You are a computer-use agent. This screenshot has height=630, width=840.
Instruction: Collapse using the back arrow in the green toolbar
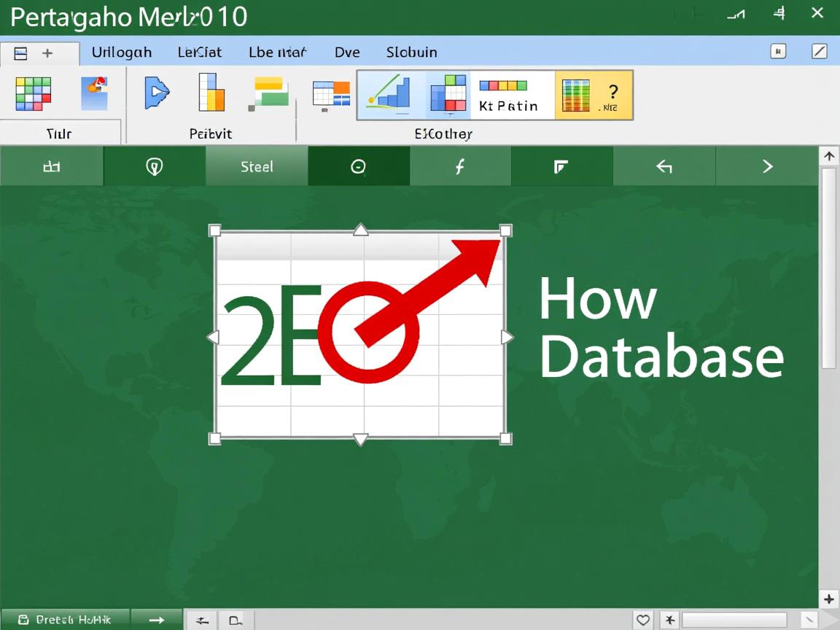[664, 166]
